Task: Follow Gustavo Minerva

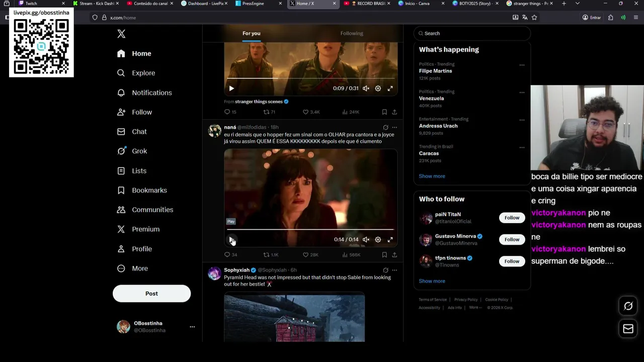Action: 512,239
